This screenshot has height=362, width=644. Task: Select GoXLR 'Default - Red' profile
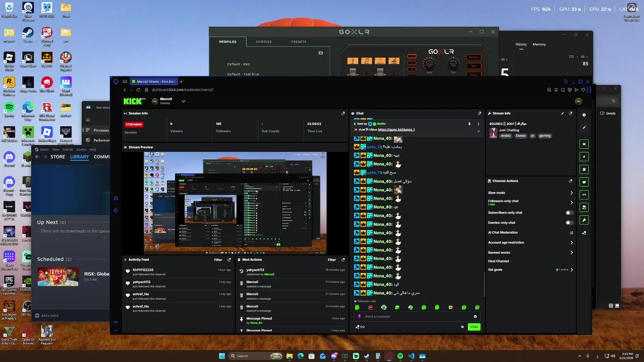(238, 64)
